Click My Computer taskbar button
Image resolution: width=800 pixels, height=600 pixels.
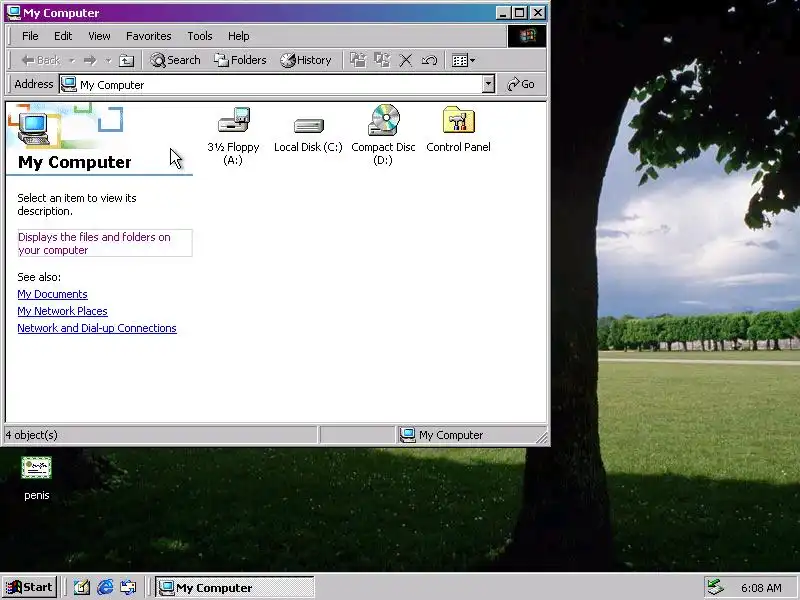coord(235,588)
